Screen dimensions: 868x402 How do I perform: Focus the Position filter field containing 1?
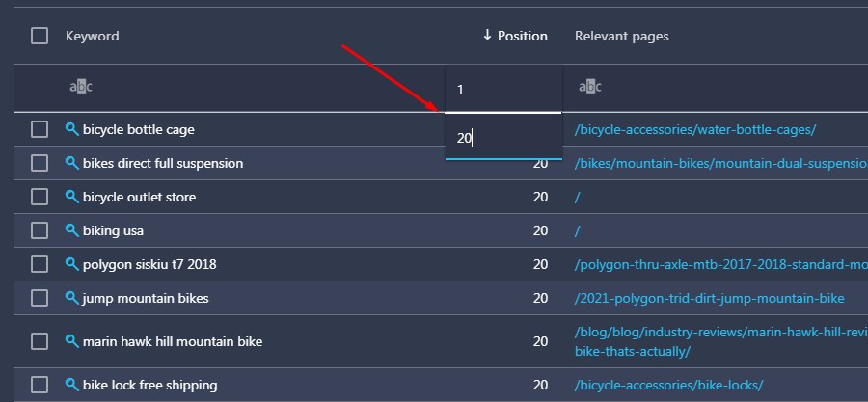(503, 90)
